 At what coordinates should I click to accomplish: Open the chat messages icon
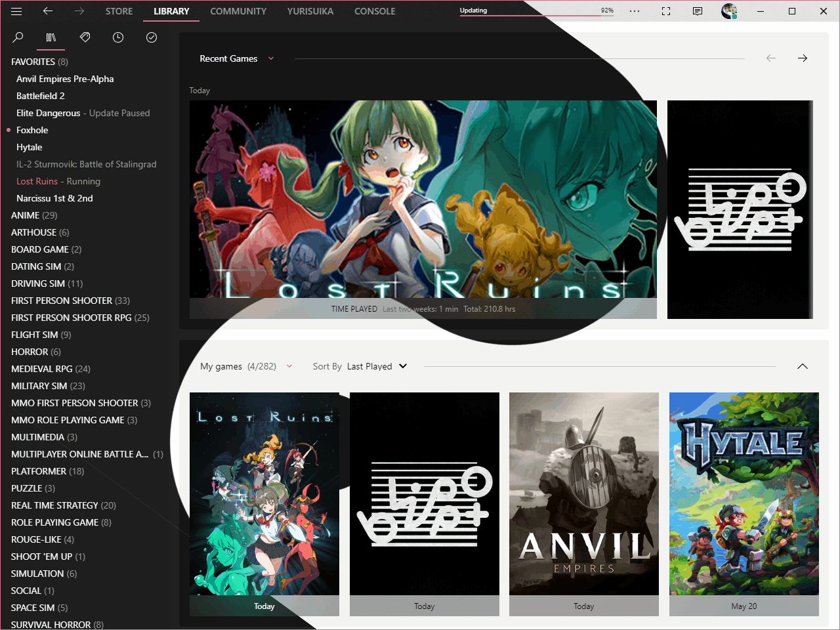[x=698, y=11]
